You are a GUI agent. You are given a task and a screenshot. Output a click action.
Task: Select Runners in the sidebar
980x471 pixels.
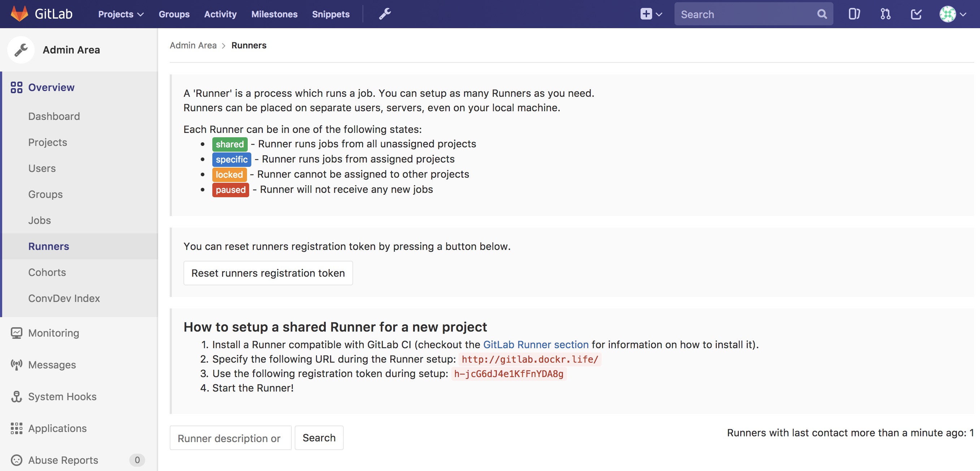49,246
